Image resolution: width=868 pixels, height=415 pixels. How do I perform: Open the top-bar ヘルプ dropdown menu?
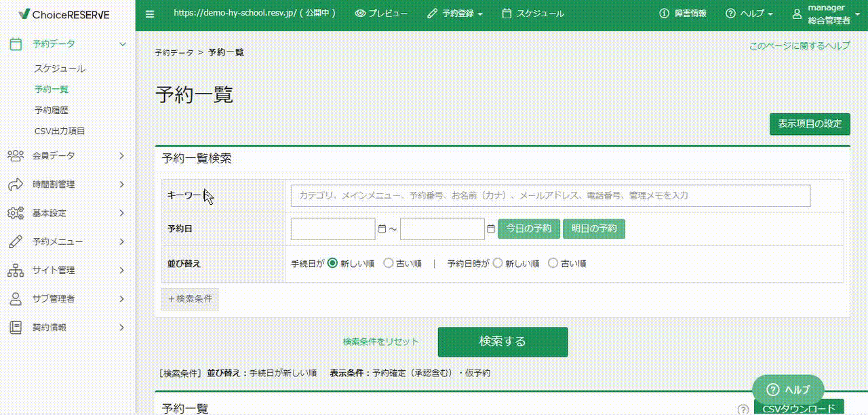[x=749, y=14]
